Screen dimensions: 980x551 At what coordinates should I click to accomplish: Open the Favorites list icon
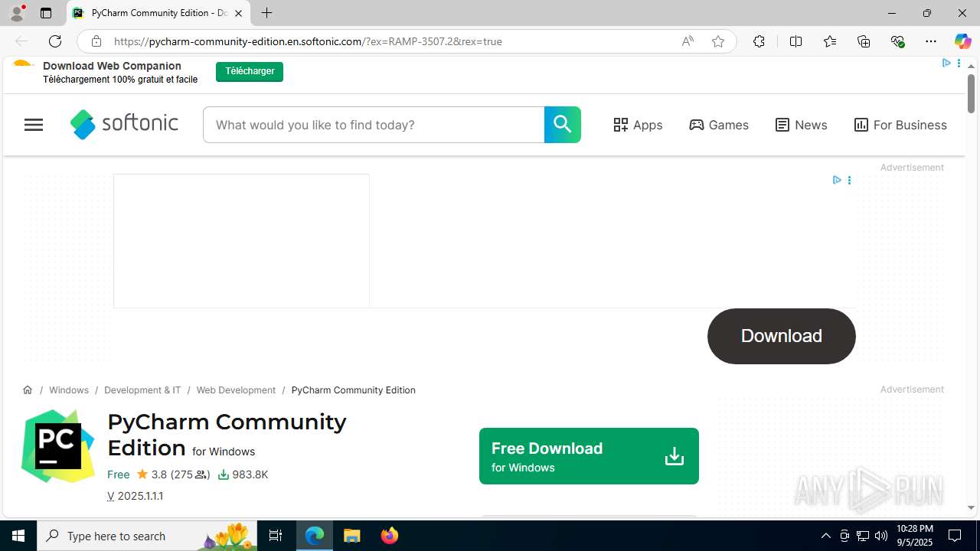pos(830,41)
